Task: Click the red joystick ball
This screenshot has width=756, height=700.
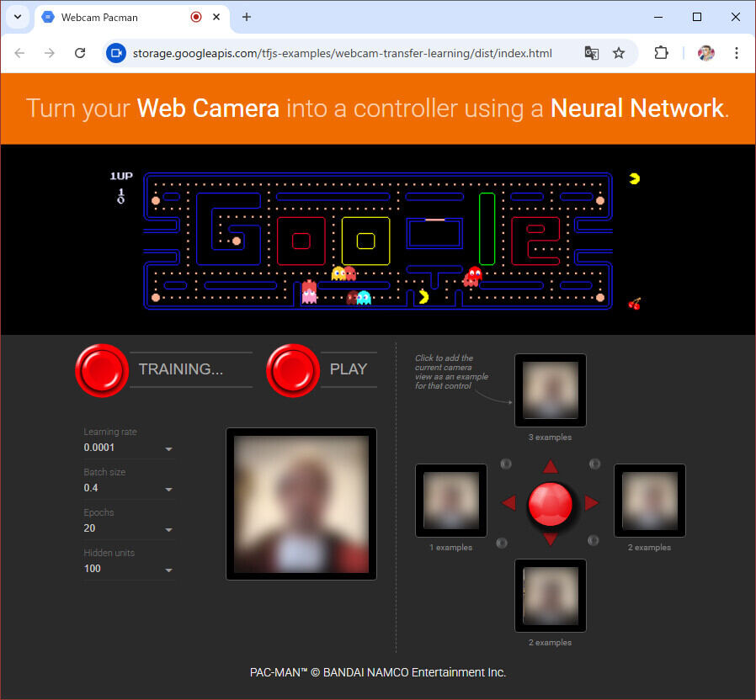Action: point(550,504)
